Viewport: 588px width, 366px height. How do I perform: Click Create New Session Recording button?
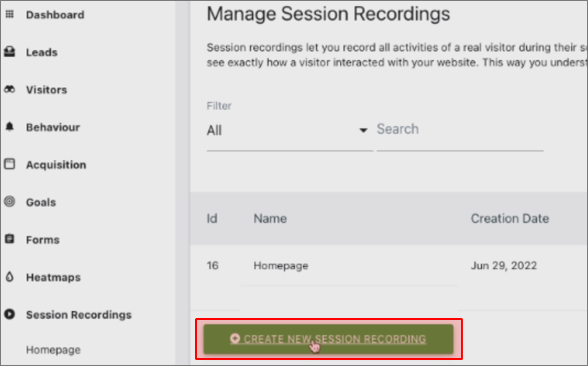(x=328, y=339)
